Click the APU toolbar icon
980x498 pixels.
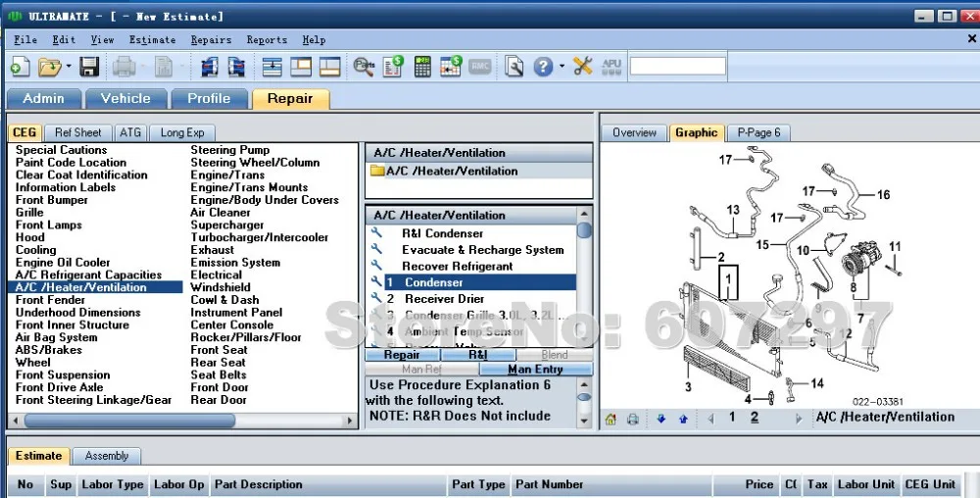612,67
